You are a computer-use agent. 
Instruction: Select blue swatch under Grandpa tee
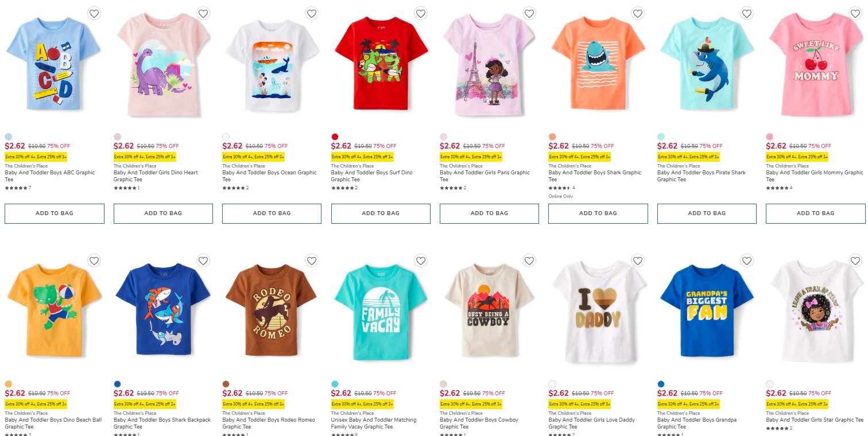[661, 384]
